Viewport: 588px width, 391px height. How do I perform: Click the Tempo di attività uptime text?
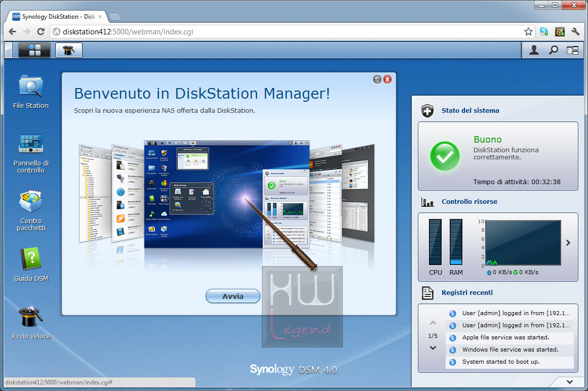(x=517, y=182)
